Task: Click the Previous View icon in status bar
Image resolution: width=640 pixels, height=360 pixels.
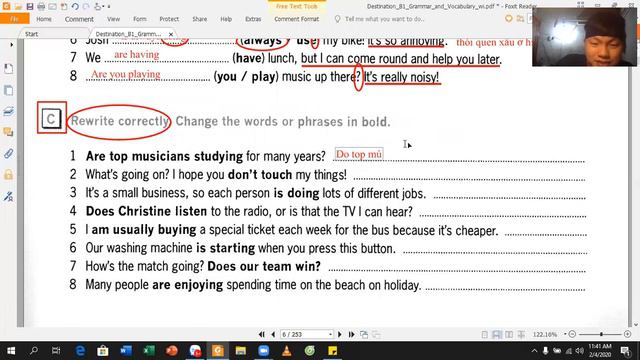Action: pos(364,335)
